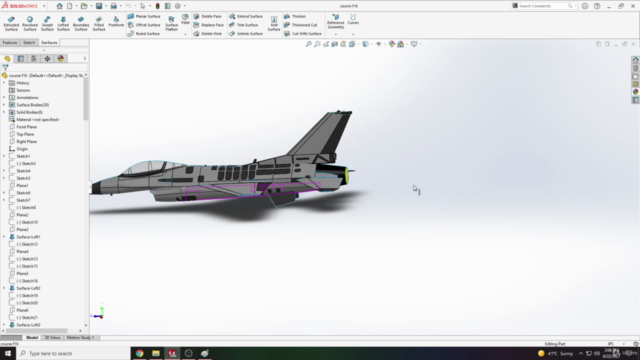Expand the Annotations tree node
This screenshot has width=640, height=360.
(x=4, y=98)
